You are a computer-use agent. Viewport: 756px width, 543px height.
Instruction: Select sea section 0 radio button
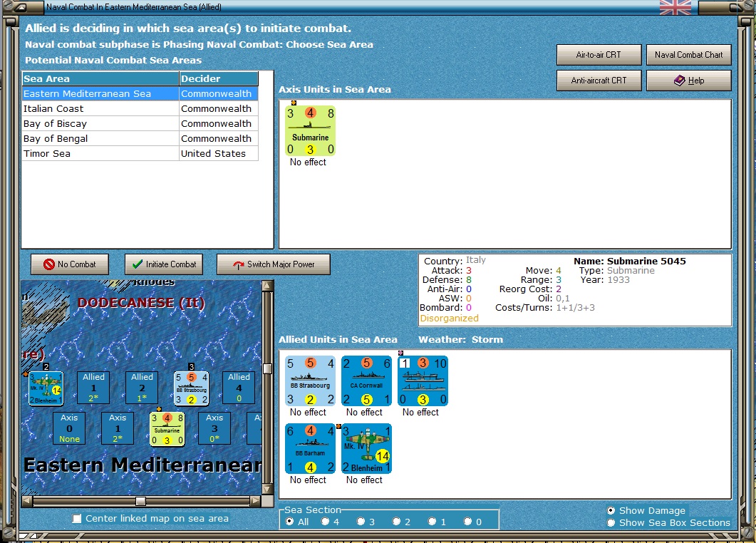pyautogui.click(x=467, y=522)
